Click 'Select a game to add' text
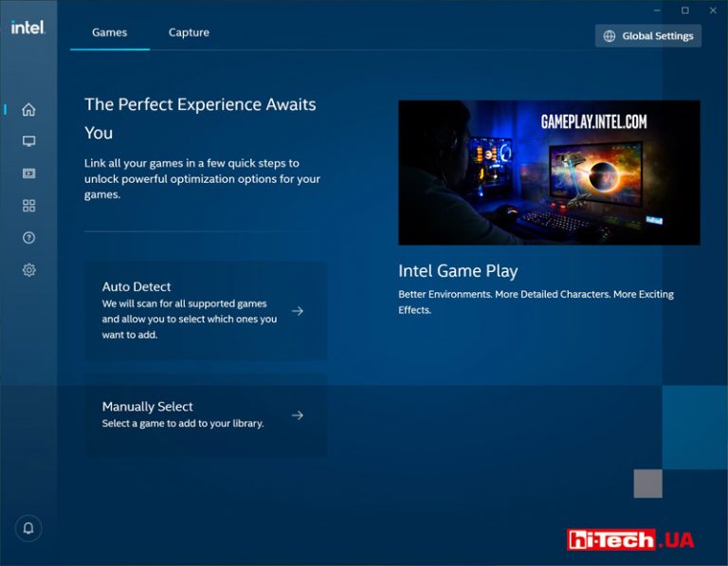728x566 pixels. 183,424
